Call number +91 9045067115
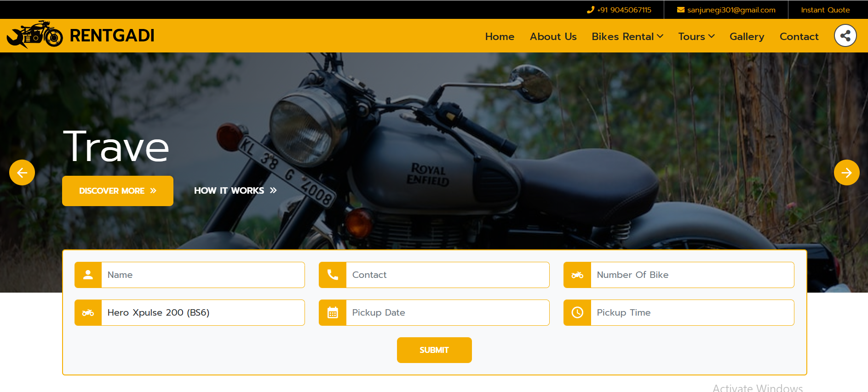 pos(624,10)
